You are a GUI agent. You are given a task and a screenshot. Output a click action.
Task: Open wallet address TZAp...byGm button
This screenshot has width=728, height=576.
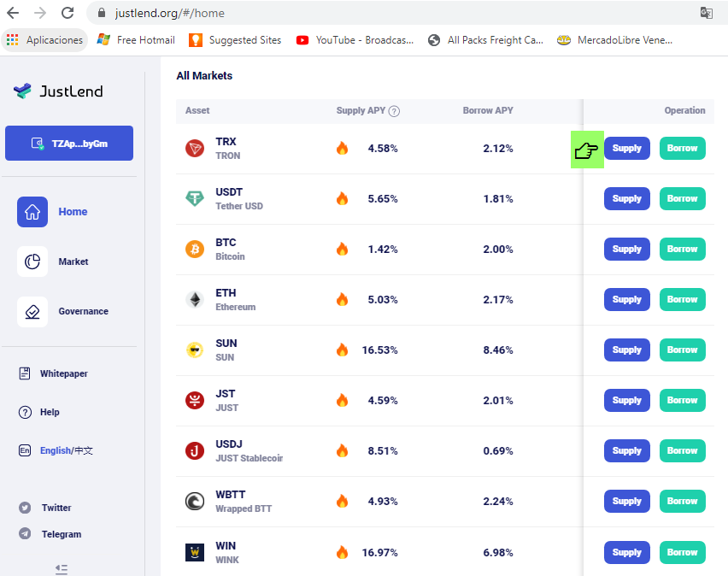point(69,143)
